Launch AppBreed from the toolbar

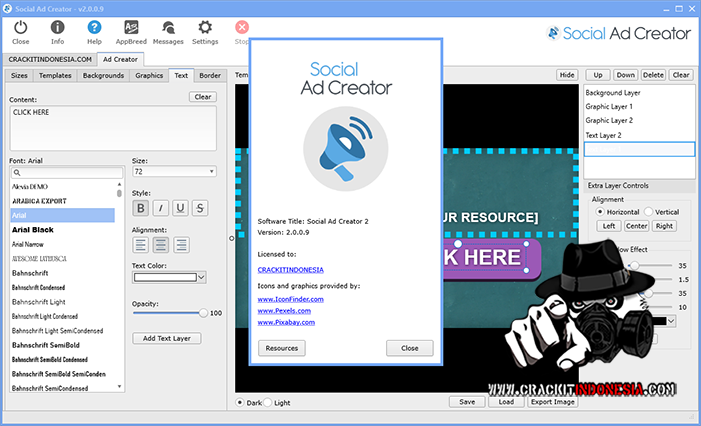[x=131, y=31]
